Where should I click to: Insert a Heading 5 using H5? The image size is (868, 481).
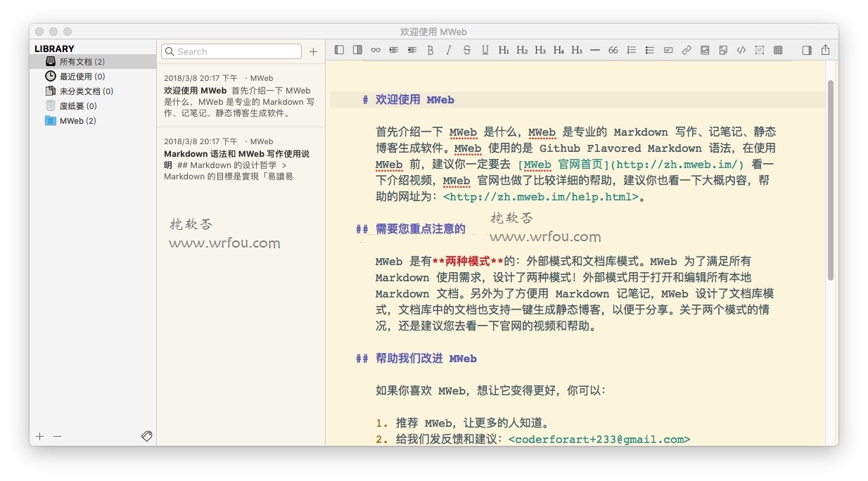tap(577, 50)
